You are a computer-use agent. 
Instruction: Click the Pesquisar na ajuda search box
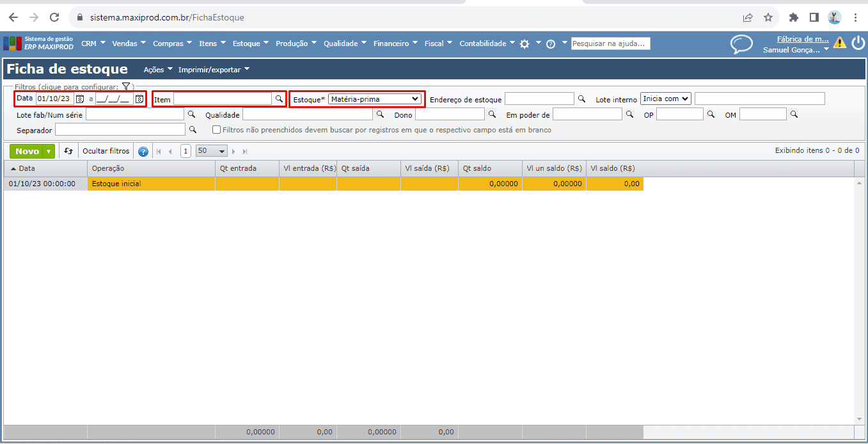coord(611,44)
